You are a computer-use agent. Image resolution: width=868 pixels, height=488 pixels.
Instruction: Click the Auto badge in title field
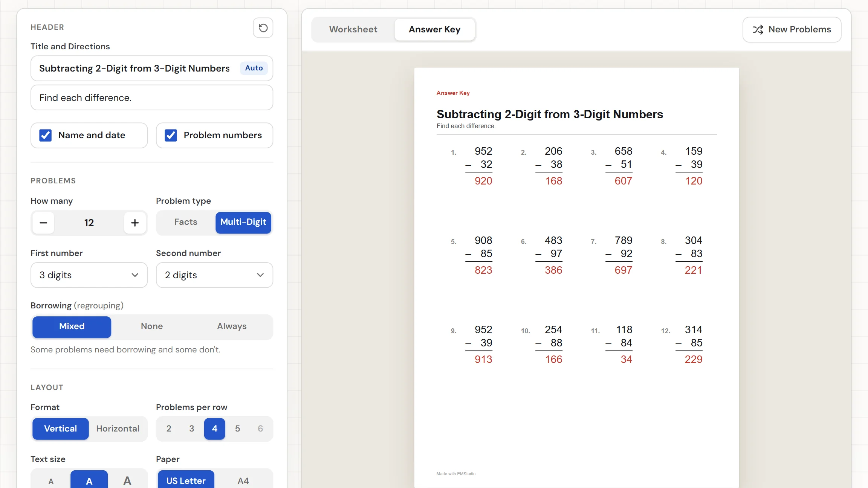[x=254, y=68]
